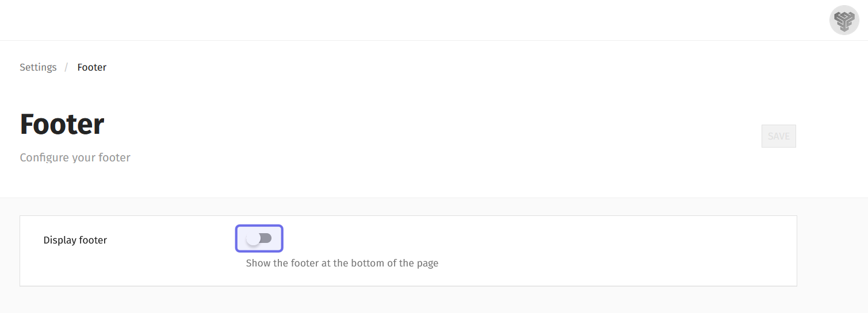Click the Display footer label
Image resolution: width=868 pixels, height=313 pixels.
point(75,240)
